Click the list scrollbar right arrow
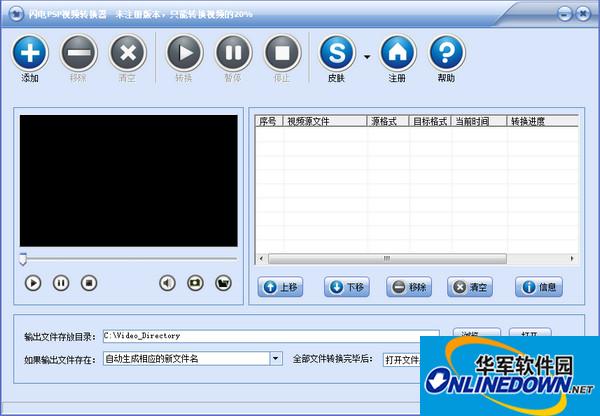Screen dimensions: 600x416 pos(572,259)
